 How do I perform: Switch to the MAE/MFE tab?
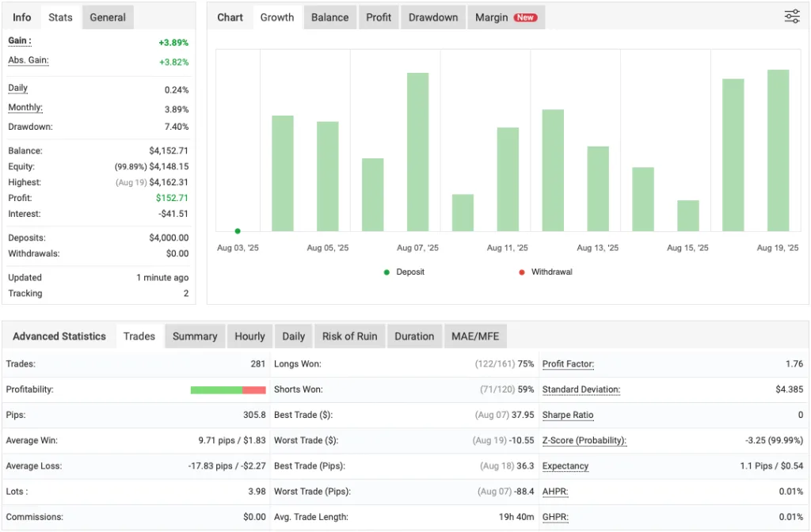[x=475, y=336]
